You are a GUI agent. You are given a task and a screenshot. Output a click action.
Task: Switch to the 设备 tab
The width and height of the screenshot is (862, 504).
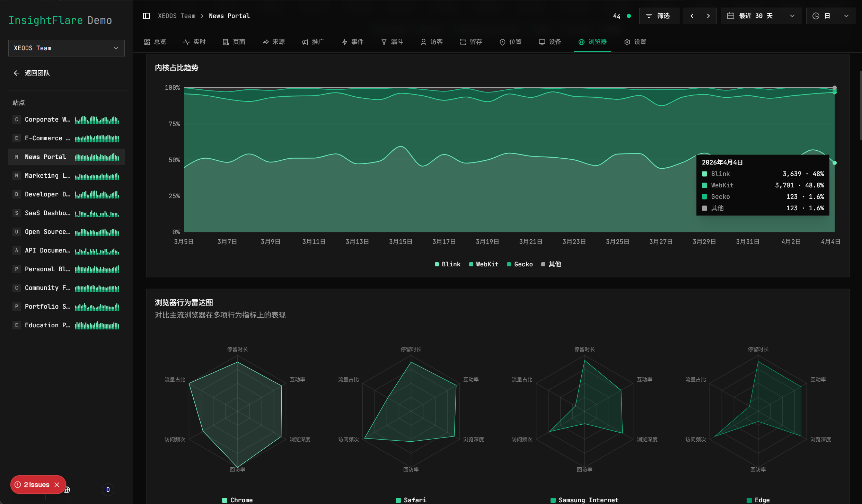tap(550, 42)
